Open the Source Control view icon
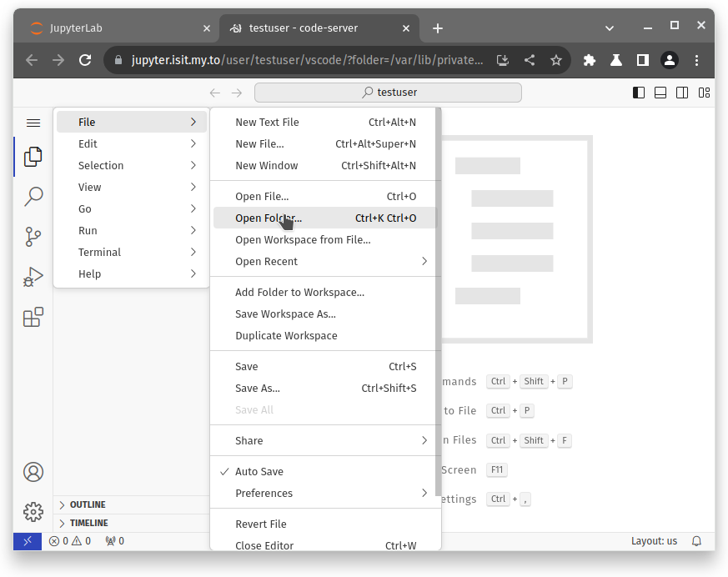The height and width of the screenshot is (577, 728). 33,237
